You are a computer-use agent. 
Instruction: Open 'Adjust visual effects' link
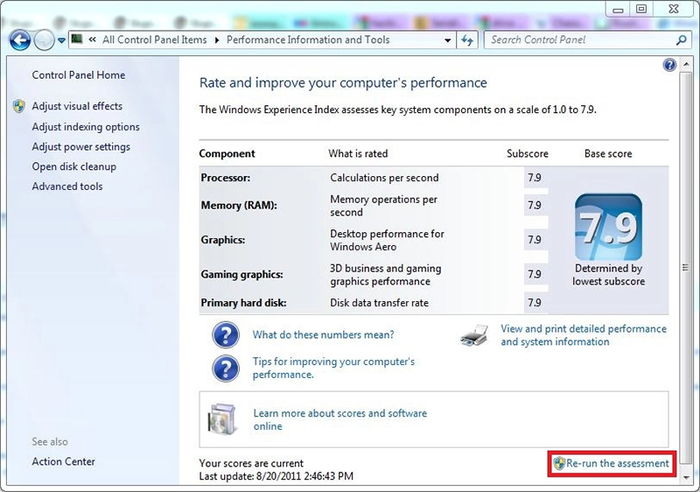point(77,106)
